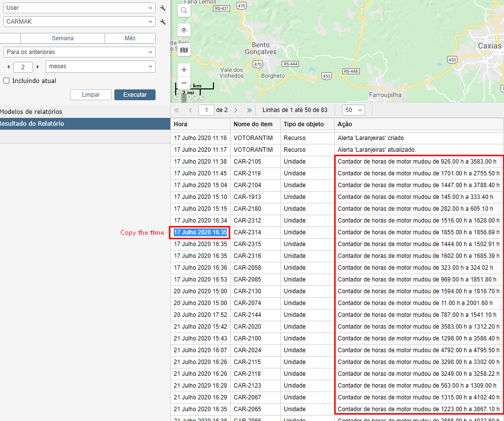Open the Para os anteriores dropdown
This screenshot has width=504, height=421.
coord(79,52)
